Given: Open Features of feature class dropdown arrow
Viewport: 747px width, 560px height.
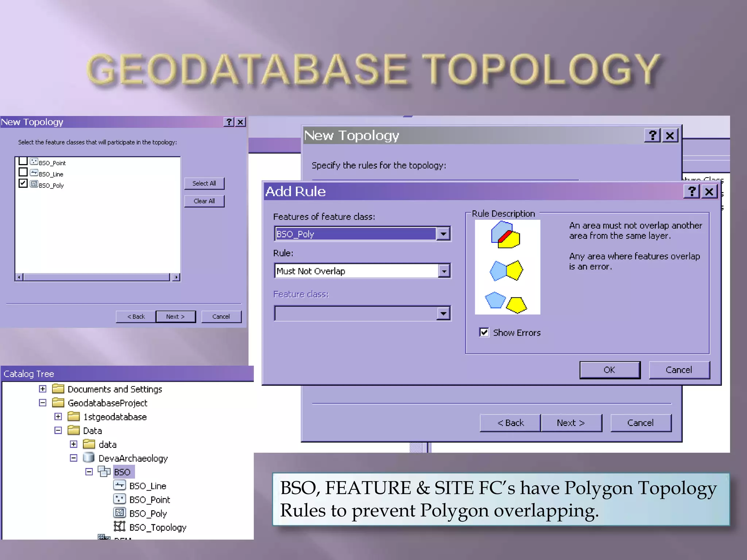Looking at the screenshot, I should tap(443, 234).
